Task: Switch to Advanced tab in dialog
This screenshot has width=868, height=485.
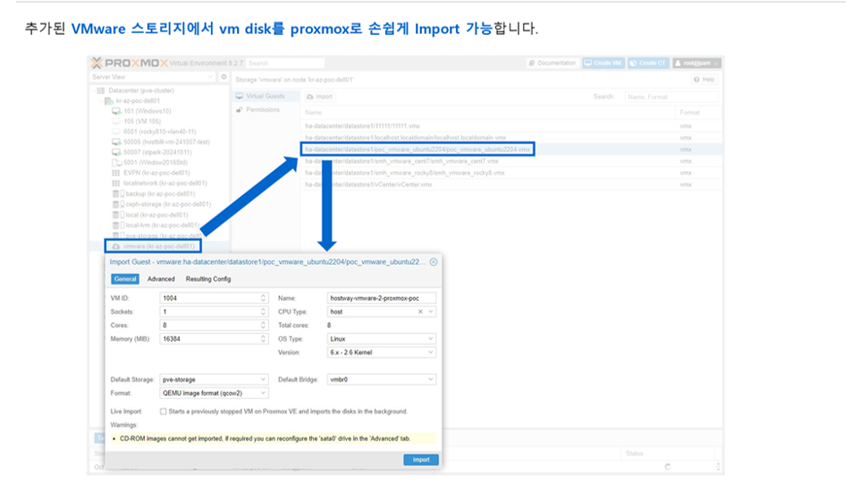Action: (161, 279)
